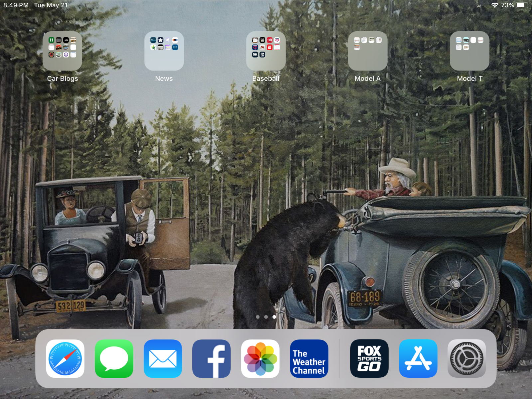Expand the Baseball folder
This screenshot has height=399, width=532.
click(x=266, y=51)
